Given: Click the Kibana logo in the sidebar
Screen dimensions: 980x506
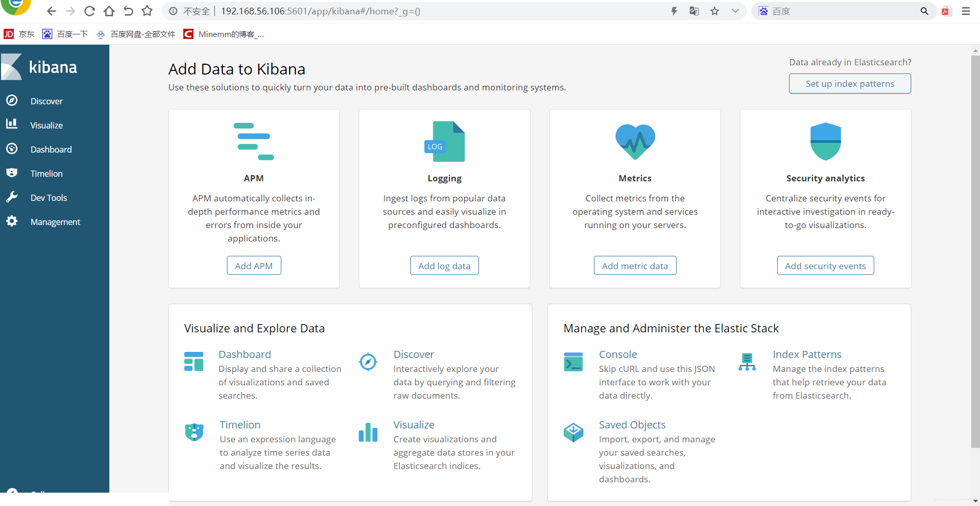Looking at the screenshot, I should [40, 67].
